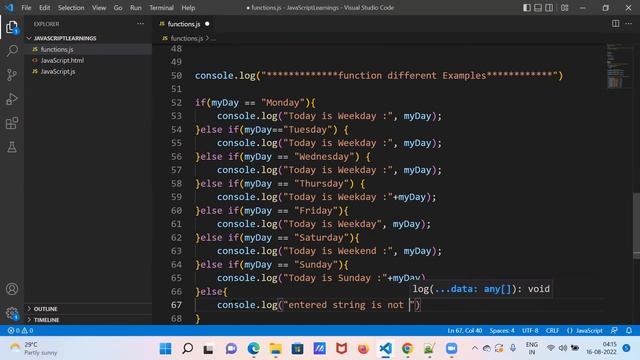Open editor More Actions ellipsis
Image resolution: width=640 pixels, height=360 pixels.
pyautogui.click(x=629, y=24)
